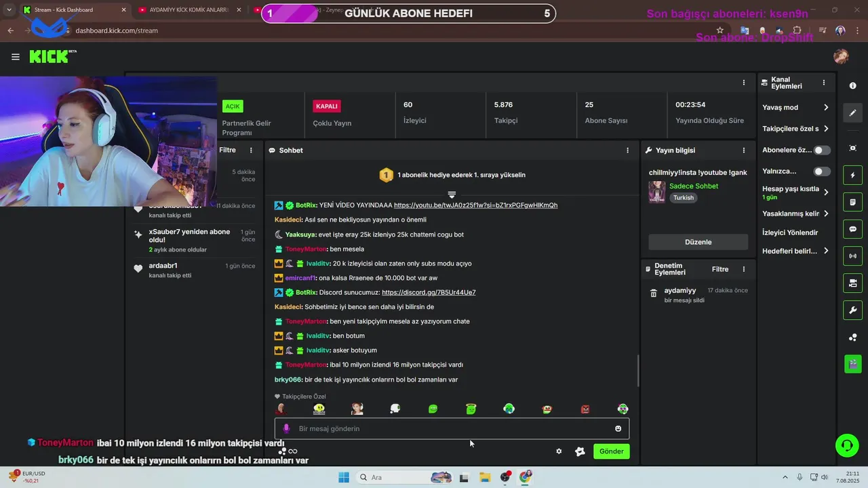The image size is (868, 488).
Task: Switch to AYDAMIYY KİCK KOMİK ANLARI tab
Action: click(190, 10)
